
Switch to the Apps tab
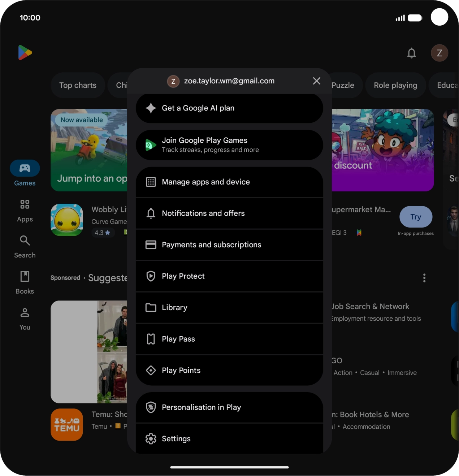pos(25,211)
